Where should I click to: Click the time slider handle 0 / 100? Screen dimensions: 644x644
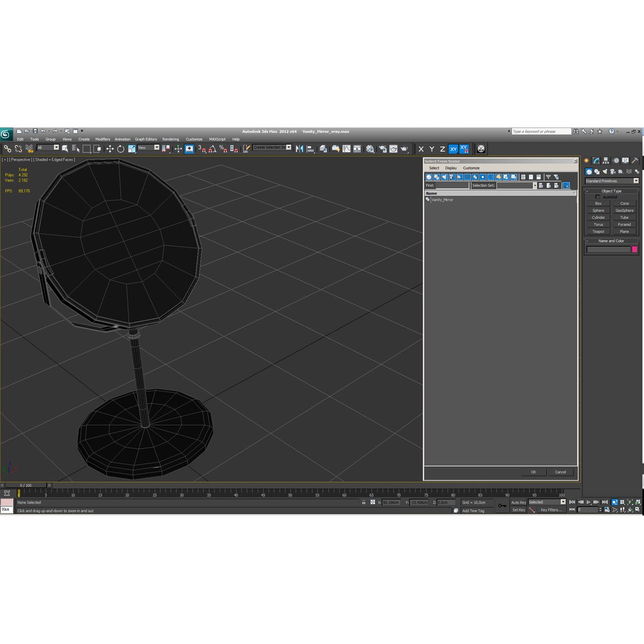[26, 485]
